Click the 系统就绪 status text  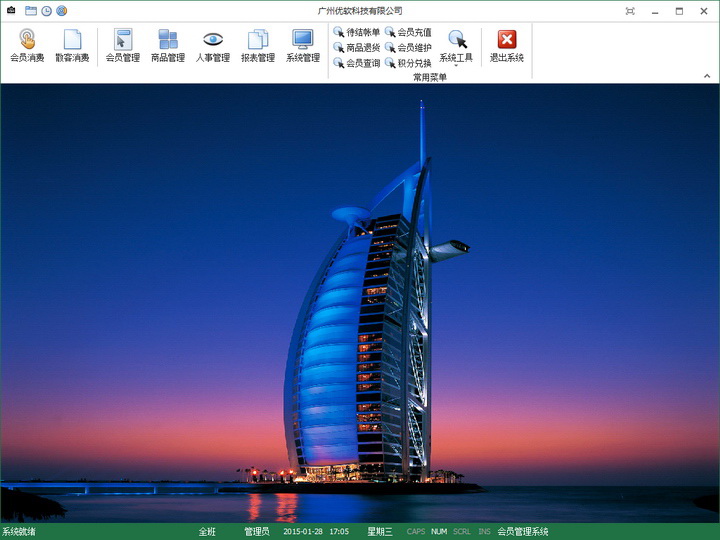(19, 532)
